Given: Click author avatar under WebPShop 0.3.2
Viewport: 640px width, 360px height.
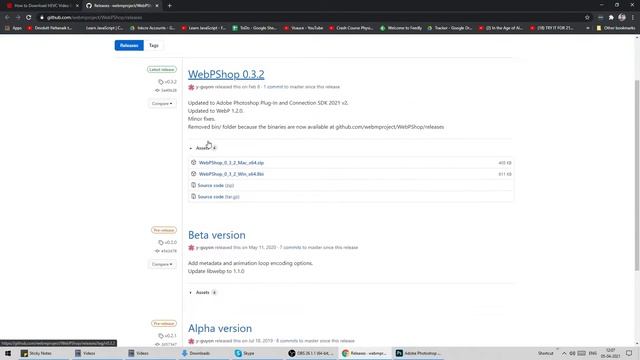Looking at the screenshot, I should pos(191,87).
